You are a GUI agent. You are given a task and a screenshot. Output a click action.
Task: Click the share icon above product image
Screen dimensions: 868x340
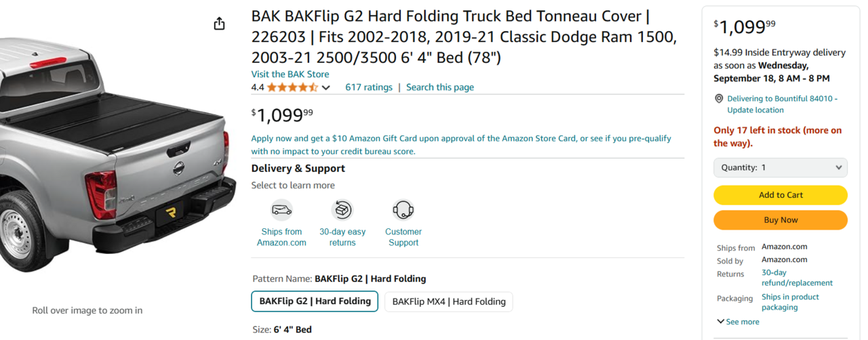[x=219, y=24]
